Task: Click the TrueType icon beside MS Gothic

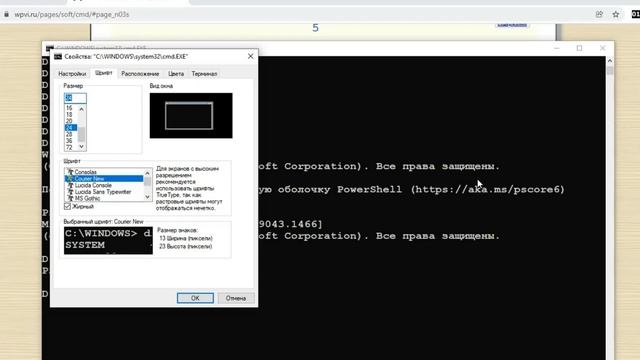Action: click(x=70, y=198)
